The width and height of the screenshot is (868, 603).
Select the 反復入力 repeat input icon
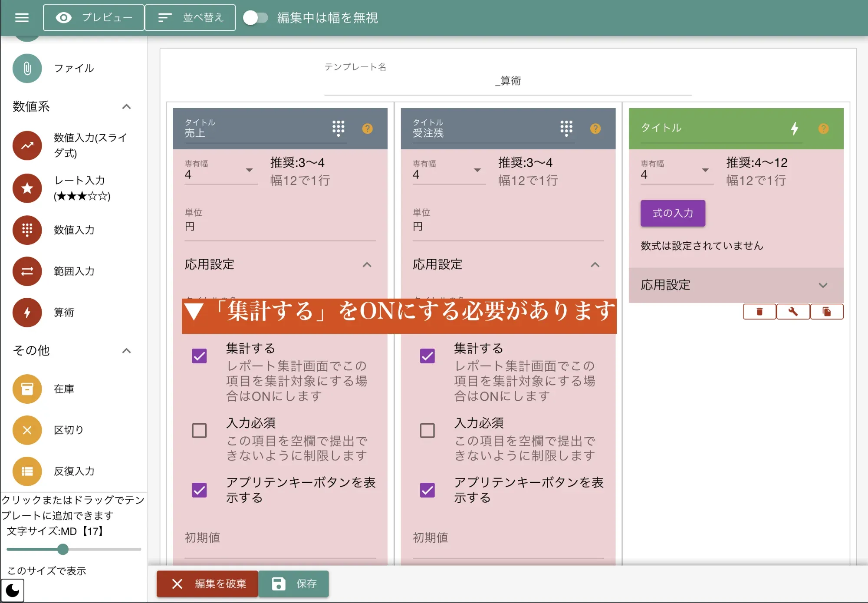click(x=27, y=471)
